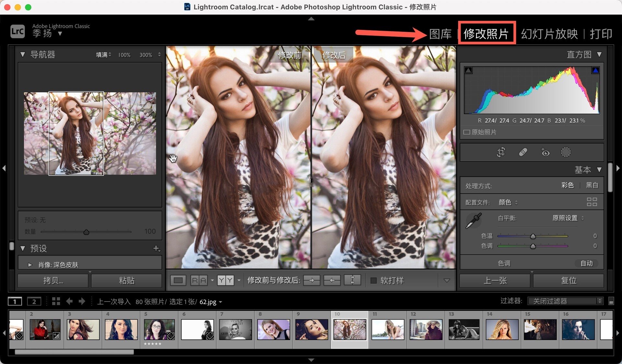Screen dimensions: 622x364
Task: Copy before settings to after arrow
Action: [312, 280]
